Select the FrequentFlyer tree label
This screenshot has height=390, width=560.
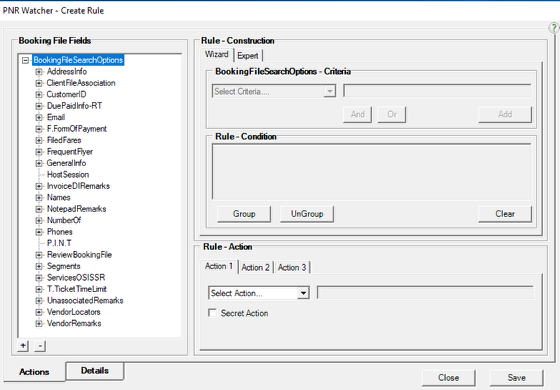[x=70, y=152]
